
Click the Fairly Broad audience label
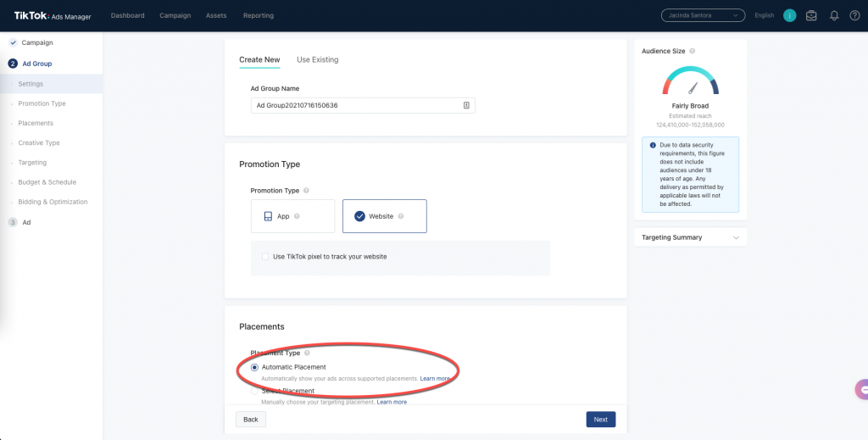690,106
